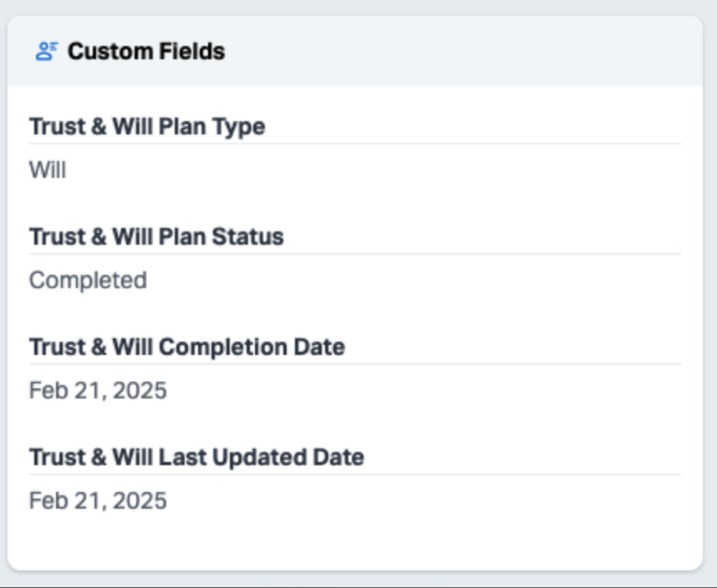
Task: Select the "Custom Fields" heading text
Action: pyautogui.click(x=146, y=52)
